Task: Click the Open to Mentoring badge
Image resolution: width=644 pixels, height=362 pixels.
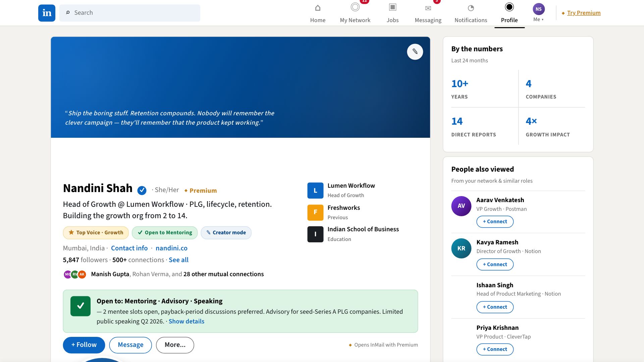Action: (x=165, y=233)
